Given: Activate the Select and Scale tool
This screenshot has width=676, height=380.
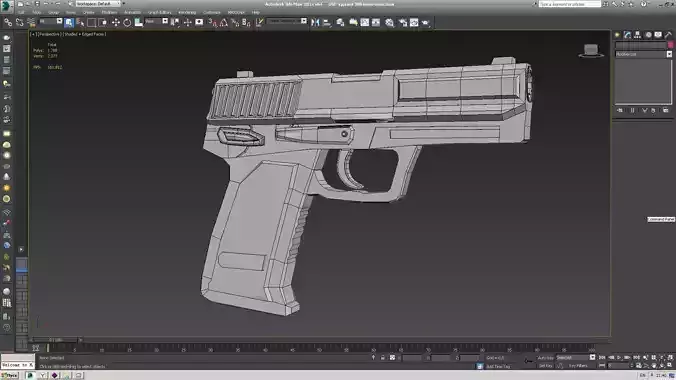Looking at the screenshot, I should (x=138, y=22).
